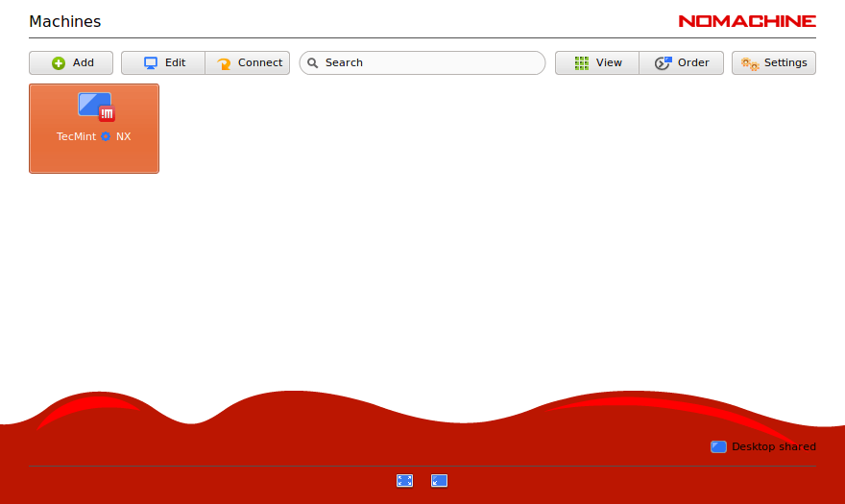Image resolution: width=845 pixels, height=504 pixels.
Task: Connect to the selected machine
Action: [x=248, y=63]
